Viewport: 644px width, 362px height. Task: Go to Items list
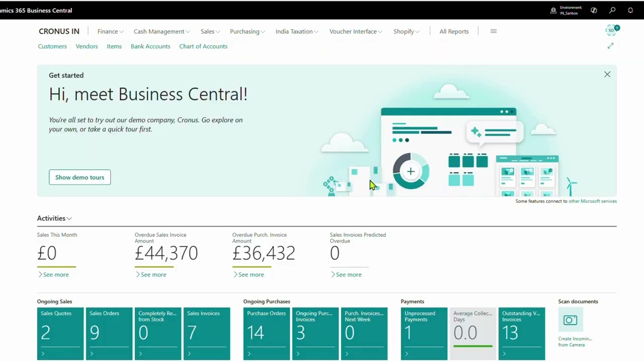(114, 46)
